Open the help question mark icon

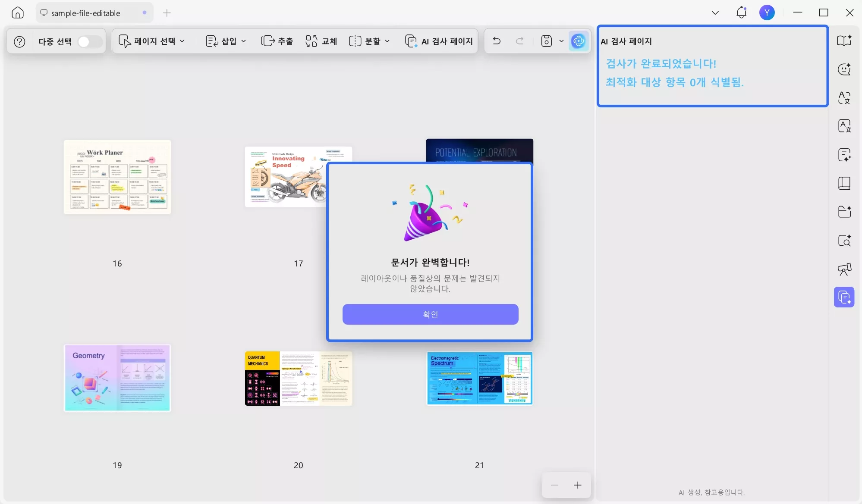19,41
